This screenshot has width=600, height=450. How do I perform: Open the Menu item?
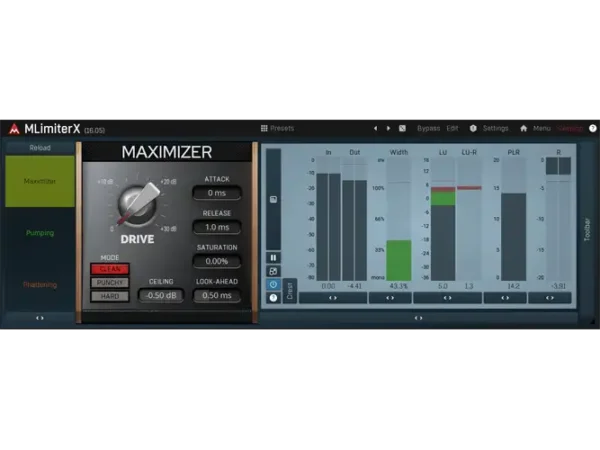[x=541, y=128]
